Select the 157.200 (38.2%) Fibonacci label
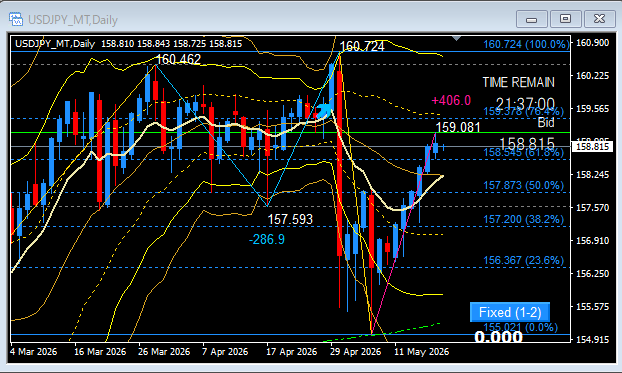 523,219
